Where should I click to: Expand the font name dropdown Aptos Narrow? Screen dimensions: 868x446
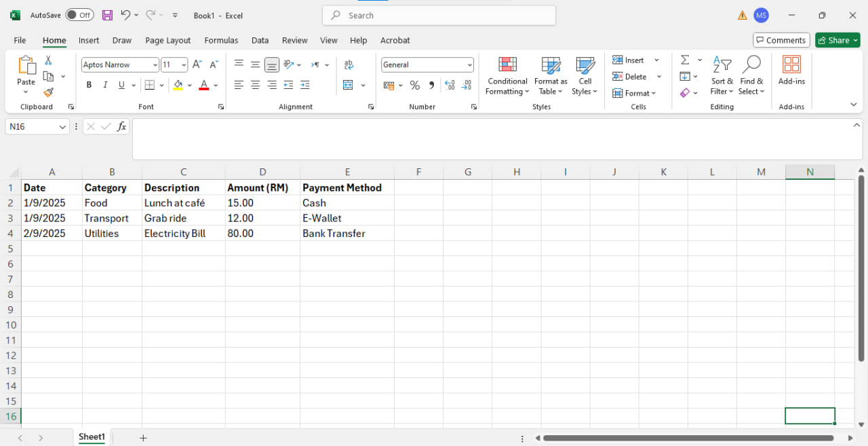coord(155,64)
